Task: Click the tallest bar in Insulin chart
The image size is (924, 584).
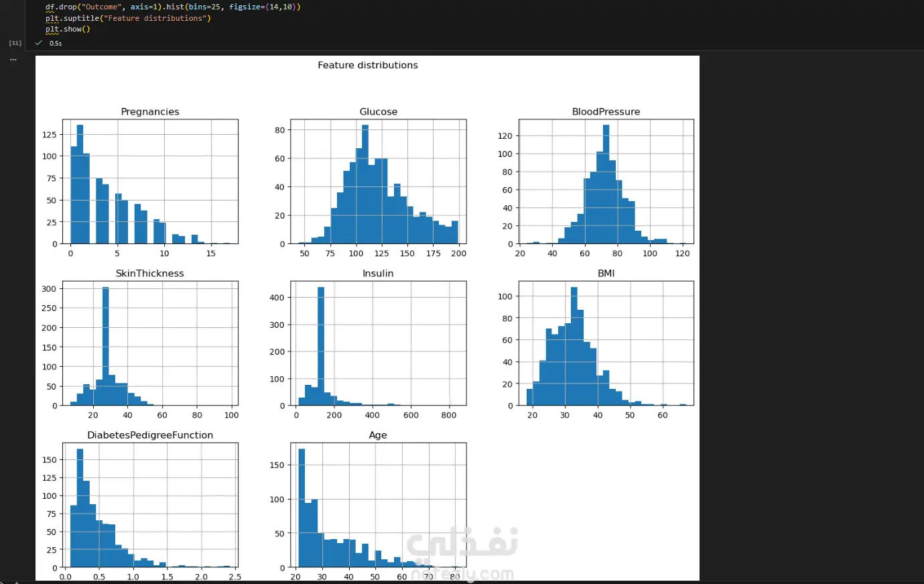Action: point(320,346)
